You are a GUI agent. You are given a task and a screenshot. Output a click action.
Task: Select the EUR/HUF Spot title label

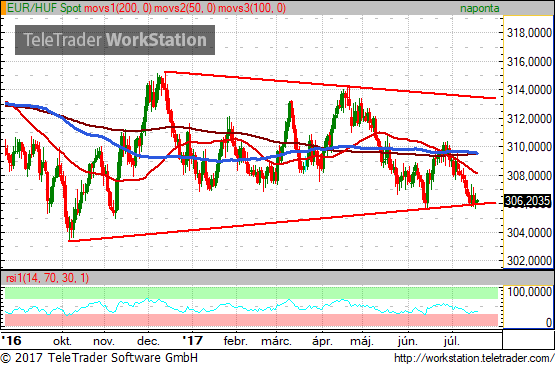point(44,8)
